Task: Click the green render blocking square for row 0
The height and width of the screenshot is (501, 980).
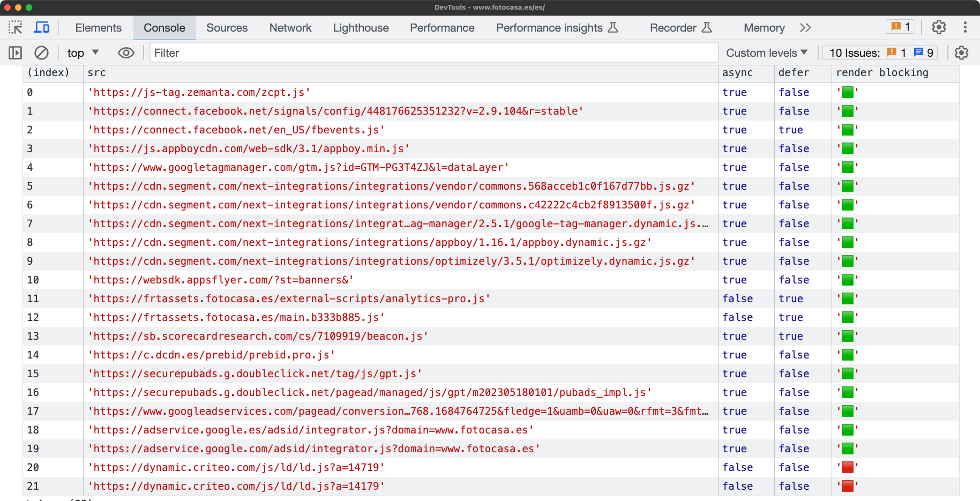Action: pos(847,92)
